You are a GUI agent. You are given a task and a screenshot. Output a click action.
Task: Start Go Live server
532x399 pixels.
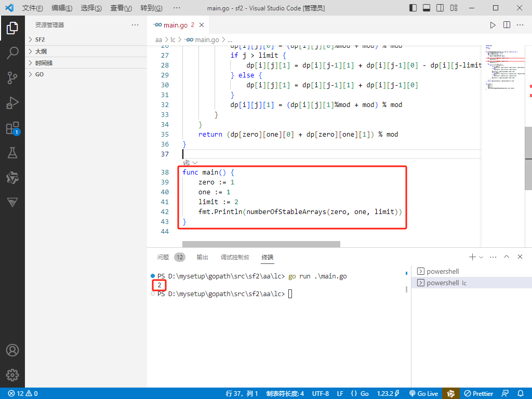pyautogui.click(x=424, y=394)
